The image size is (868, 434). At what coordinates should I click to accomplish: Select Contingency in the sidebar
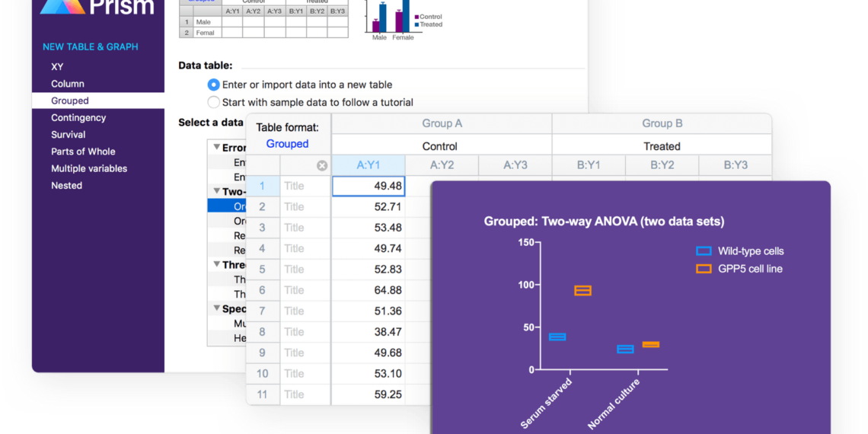(x=78, y=118)
